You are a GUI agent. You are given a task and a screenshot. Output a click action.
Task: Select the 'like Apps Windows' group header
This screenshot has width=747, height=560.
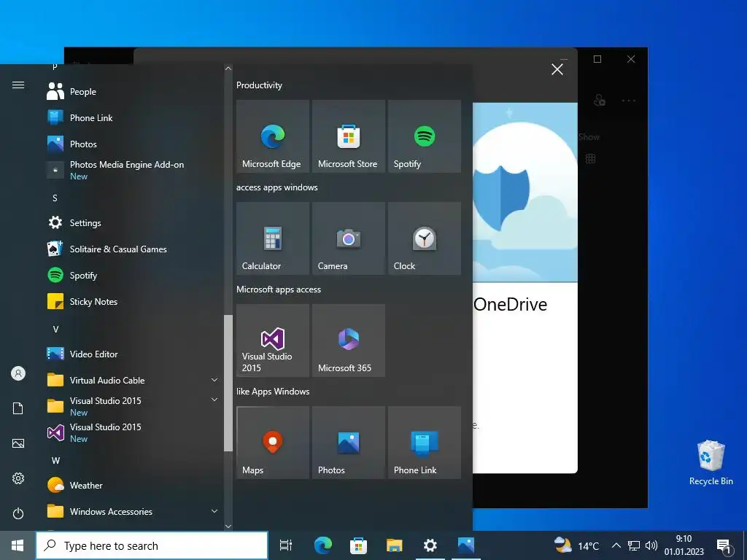pos(273,392)
